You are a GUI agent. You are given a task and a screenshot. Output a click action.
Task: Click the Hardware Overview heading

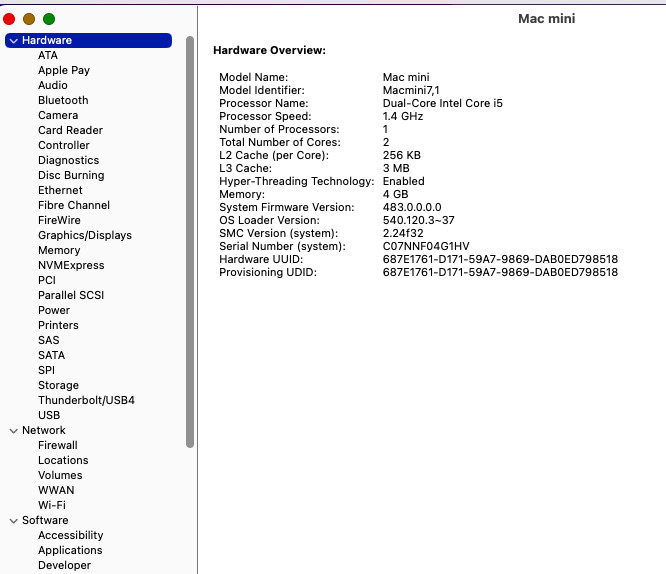pos(269,50)
